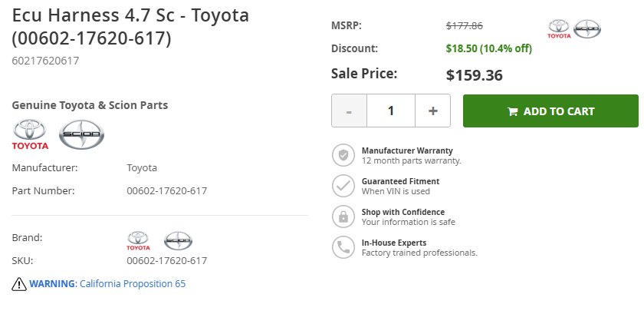Increase quantity with the plus button
This screenshot has width=644, height=314.
pyautogui.click(x=433, y=111)
